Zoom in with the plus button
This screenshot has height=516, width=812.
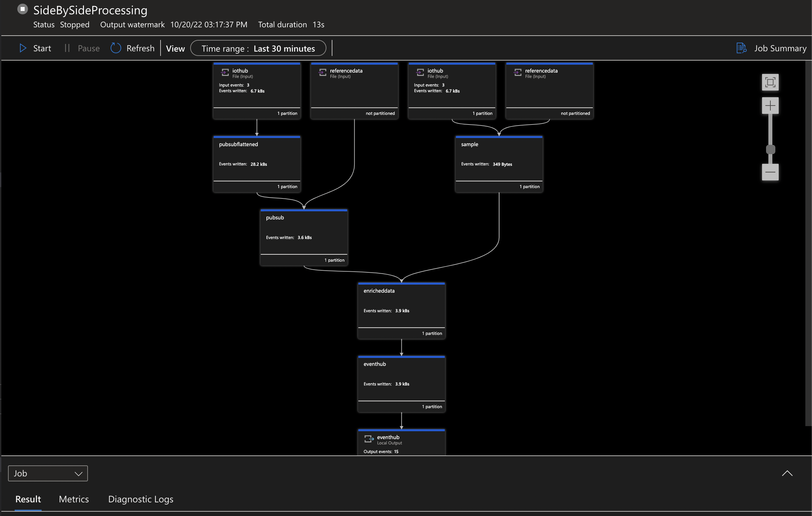tap(770, 106)
